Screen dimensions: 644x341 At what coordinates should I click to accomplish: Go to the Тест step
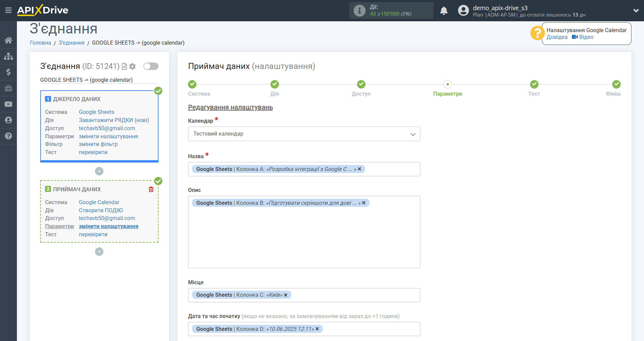pos(534,84)
